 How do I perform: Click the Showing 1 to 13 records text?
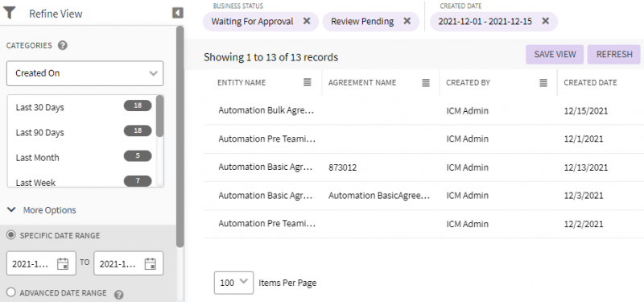coord(270,57)
